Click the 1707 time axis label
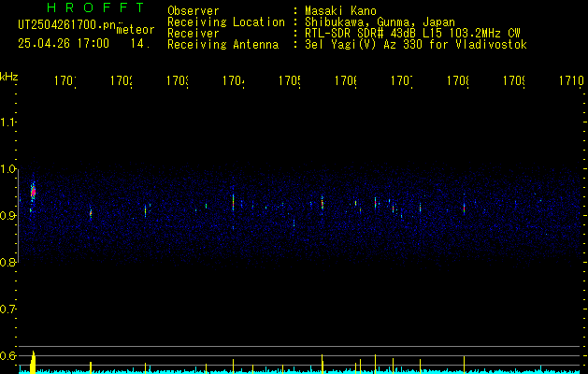This screenshot has width=588, height=374. (402, 80)
